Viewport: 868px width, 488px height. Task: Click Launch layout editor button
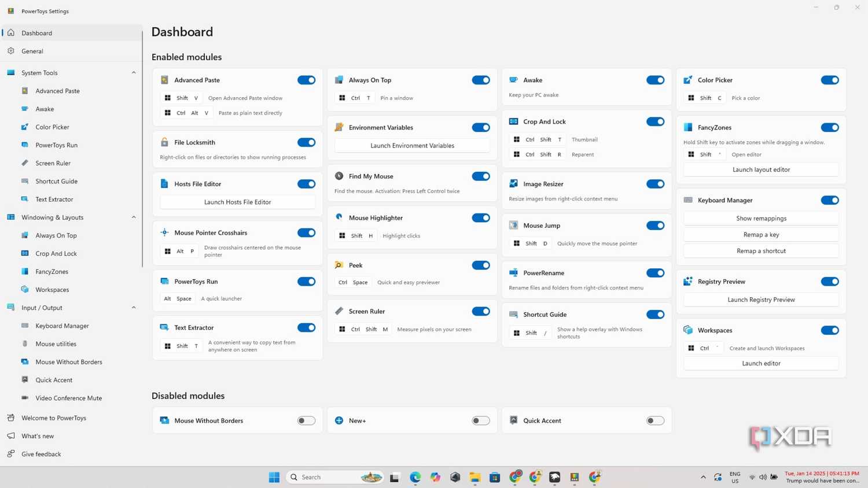(x=761, y=169)
